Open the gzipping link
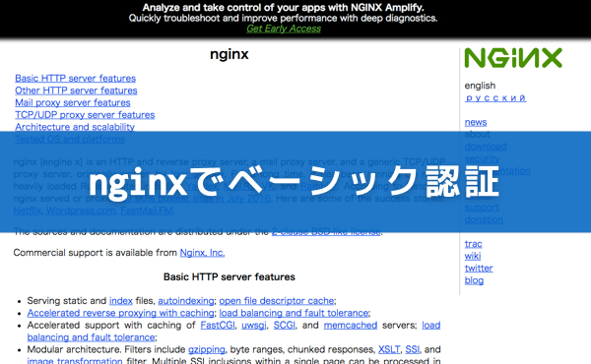Image resolution: width=591 pixels, height=364 pixels. click(x=207, y=349)
